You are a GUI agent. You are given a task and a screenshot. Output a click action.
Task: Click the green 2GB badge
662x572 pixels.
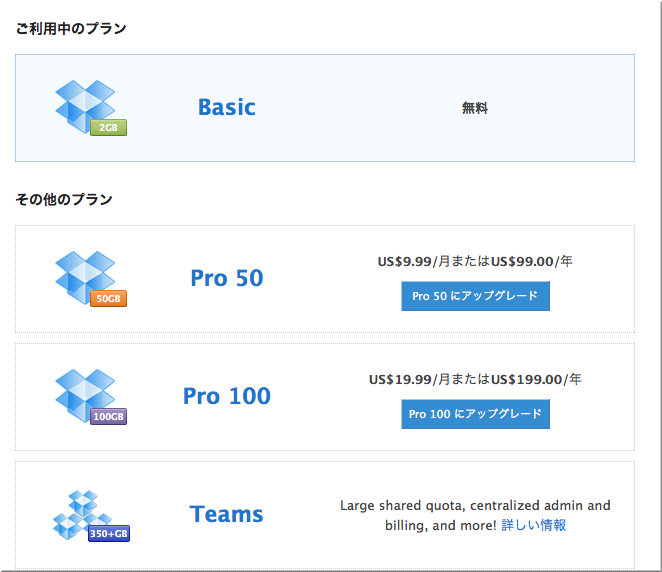tap(109, 127)
